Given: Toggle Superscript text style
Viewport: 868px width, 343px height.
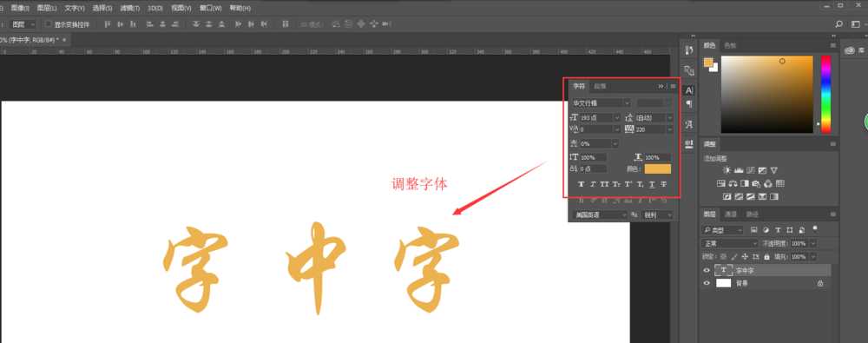Looking at the screenshot, I should 628,184.
